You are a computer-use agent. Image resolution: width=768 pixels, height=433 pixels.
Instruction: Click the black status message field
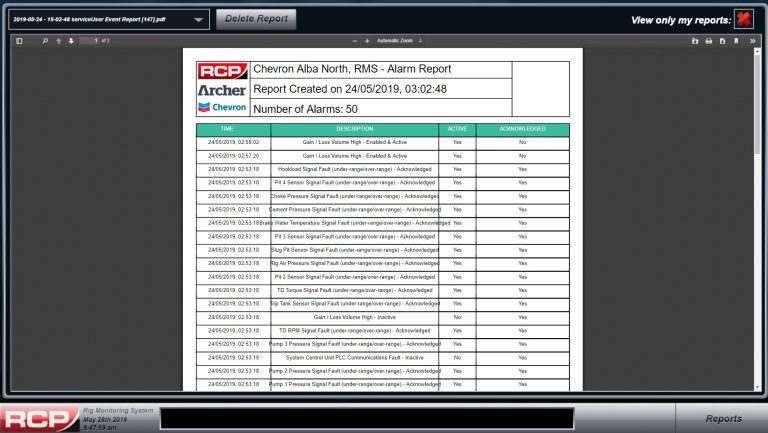tap(367, 419)
